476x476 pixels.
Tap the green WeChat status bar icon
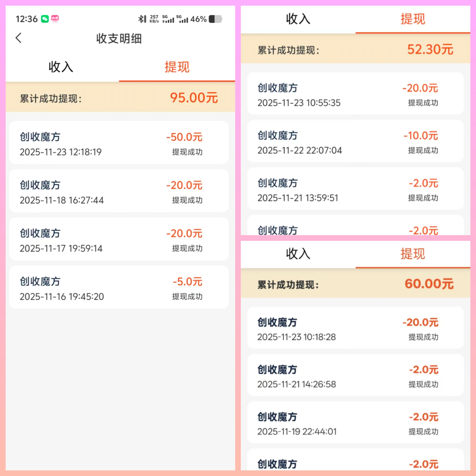[x=45, y=19]
